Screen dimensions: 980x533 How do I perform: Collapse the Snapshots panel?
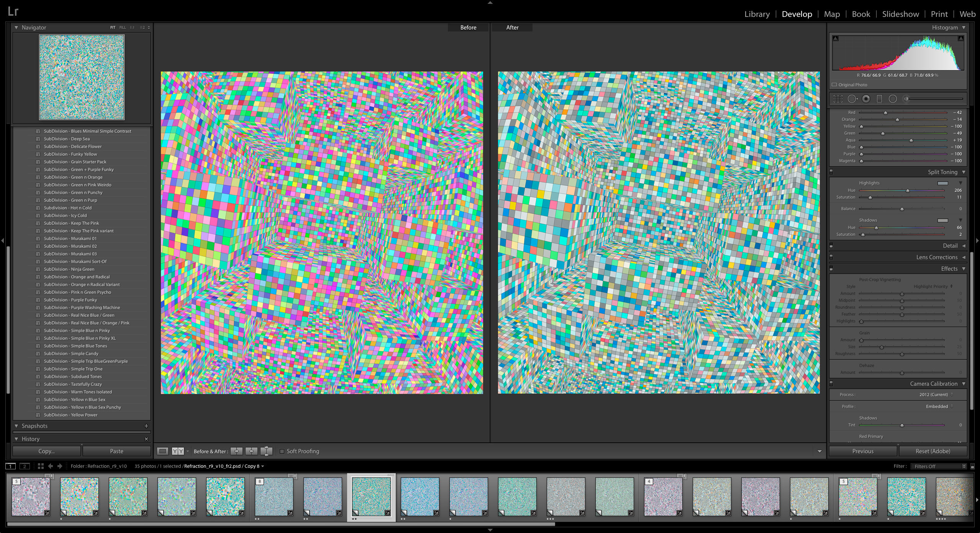(x=16, y=426)
